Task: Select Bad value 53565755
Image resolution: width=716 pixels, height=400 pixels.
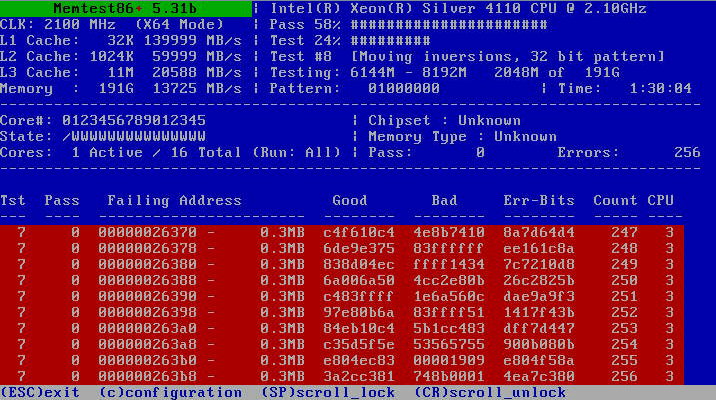Action: click(x=449, y=344)
